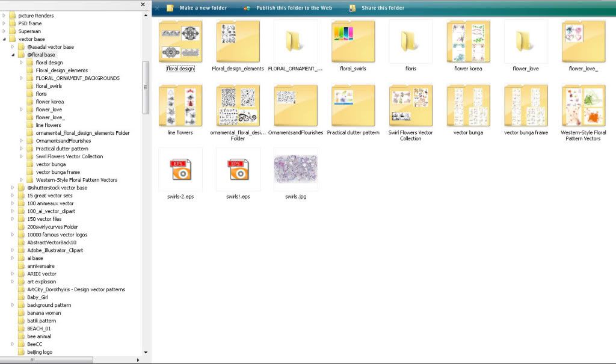616x364 pixels.
Task: Open the Swirl Flowers Vector Collection folder thumbnail
Action: [x=410, y=105]
